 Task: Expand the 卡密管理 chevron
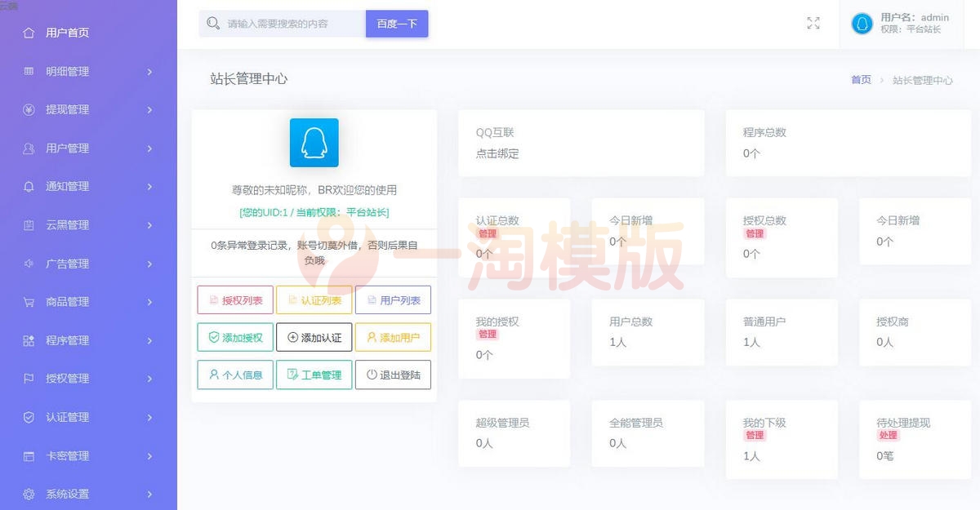(149, 456)
